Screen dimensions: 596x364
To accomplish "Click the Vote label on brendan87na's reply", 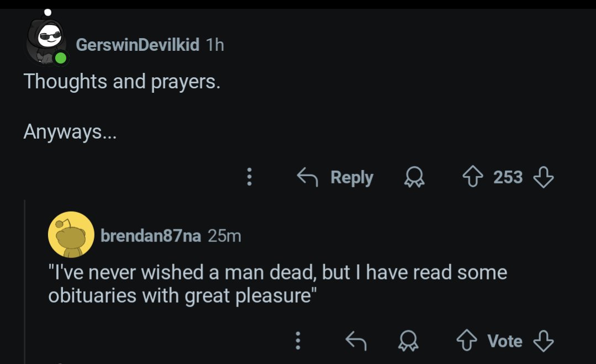I will click(505, 341).
